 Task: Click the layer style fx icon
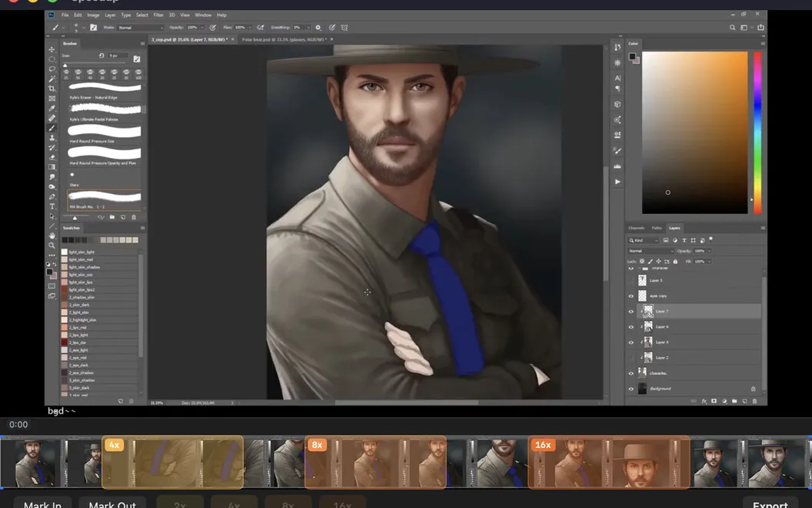pos(704,401)
